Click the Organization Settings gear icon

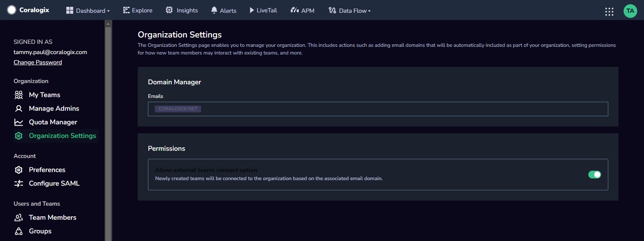(x=19, y=136)
